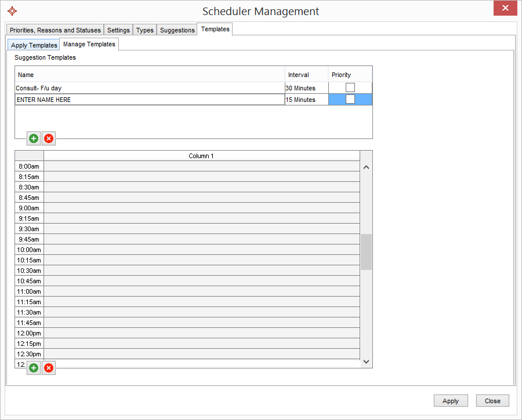522x420 pixels.
Task: Enable Priority for the ENTER NAME HERE template
Action: coord(350,99)
